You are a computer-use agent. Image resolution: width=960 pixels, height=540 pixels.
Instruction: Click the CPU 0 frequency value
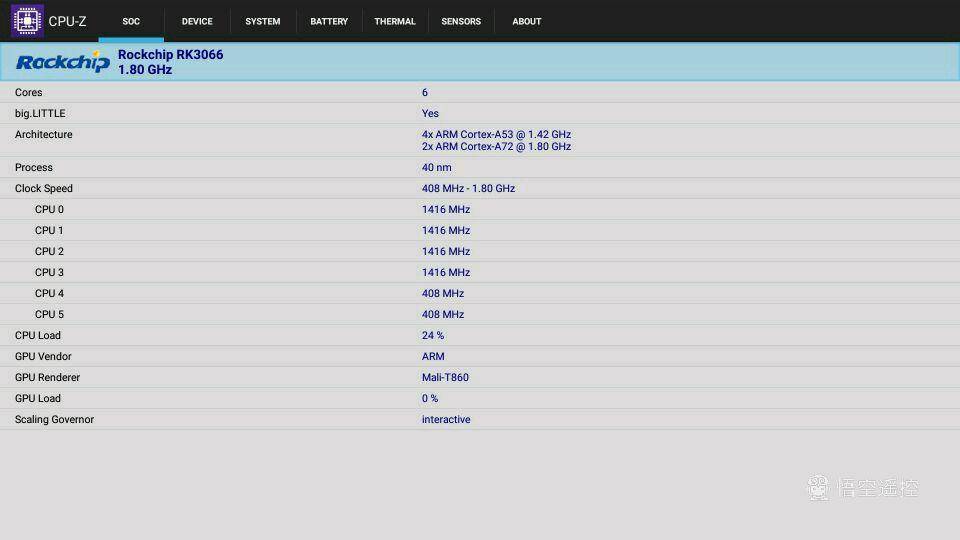[446, 209]
